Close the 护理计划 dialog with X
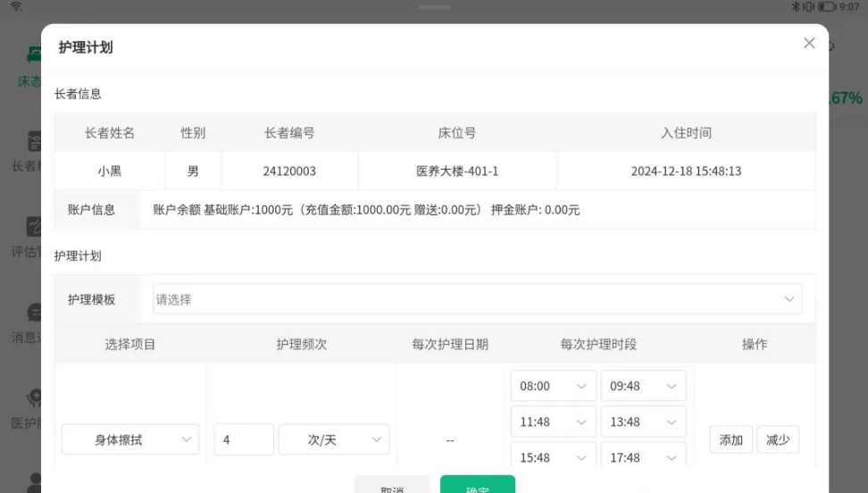 pos(809,44)
